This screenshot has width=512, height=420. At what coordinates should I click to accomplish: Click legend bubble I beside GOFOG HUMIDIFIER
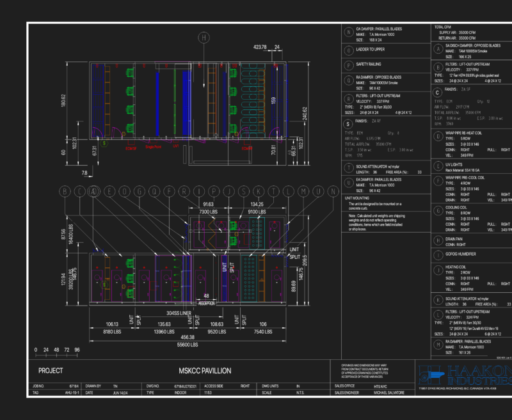tap(438, 255)
